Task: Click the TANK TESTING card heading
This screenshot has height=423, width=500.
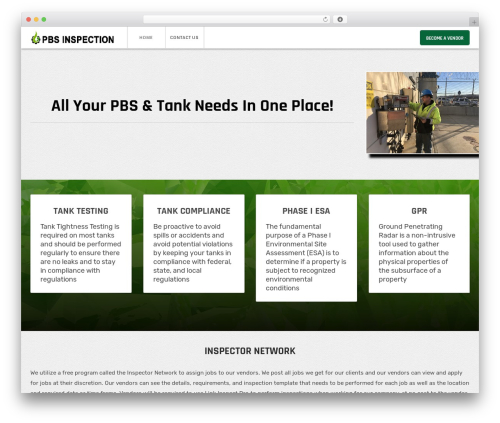Action: 81,211
